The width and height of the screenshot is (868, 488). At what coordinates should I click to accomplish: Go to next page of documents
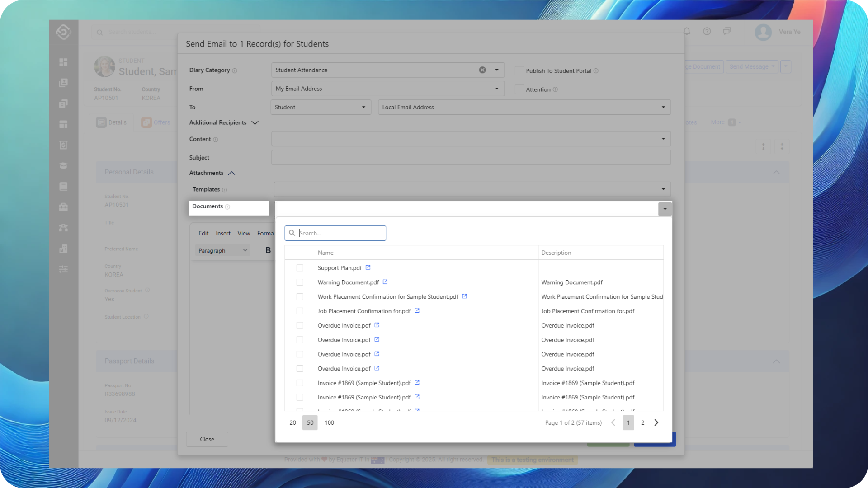tap(656, 422)
